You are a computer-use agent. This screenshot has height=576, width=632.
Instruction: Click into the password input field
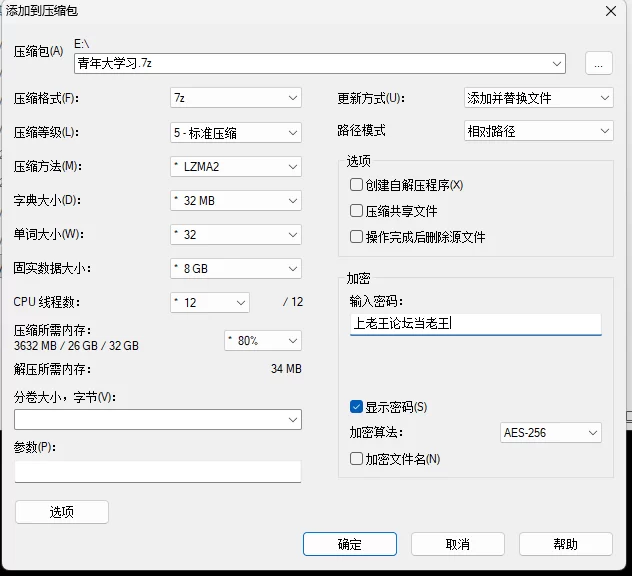(475, 324)
